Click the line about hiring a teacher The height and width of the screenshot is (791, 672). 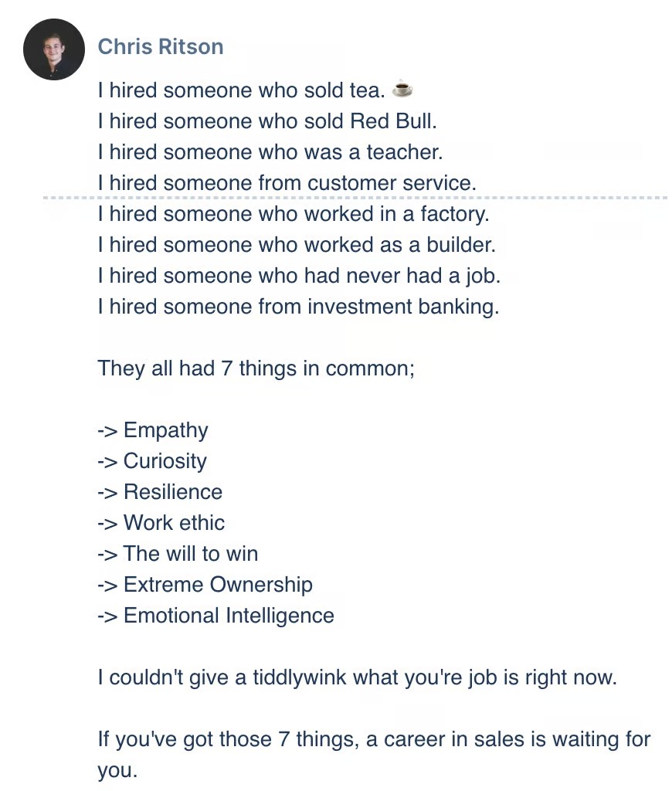point(270,152)
